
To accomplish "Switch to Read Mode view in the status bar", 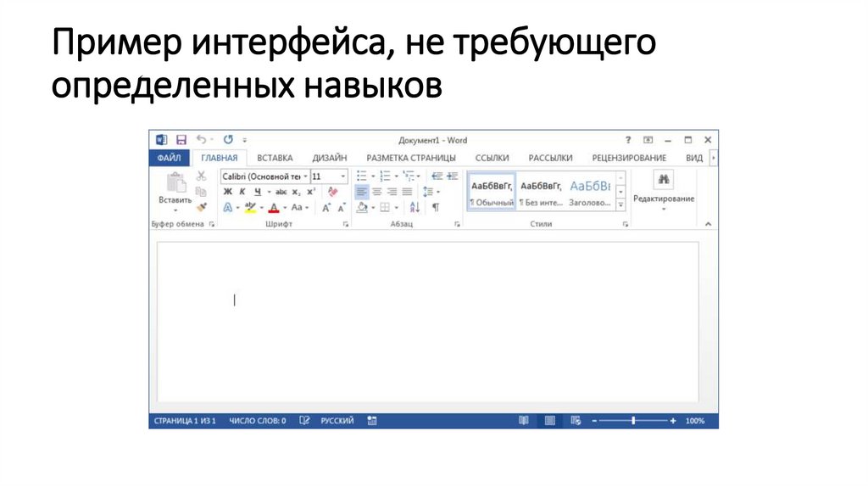I will point(524,421).
